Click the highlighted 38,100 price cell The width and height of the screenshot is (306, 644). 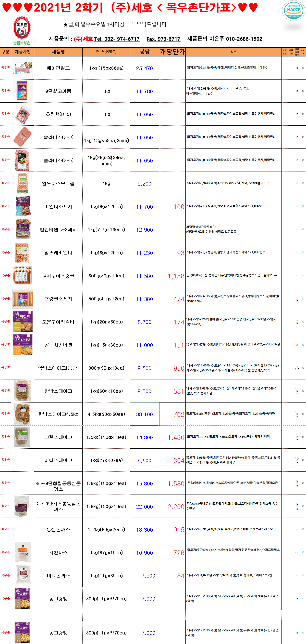(145, 414)
